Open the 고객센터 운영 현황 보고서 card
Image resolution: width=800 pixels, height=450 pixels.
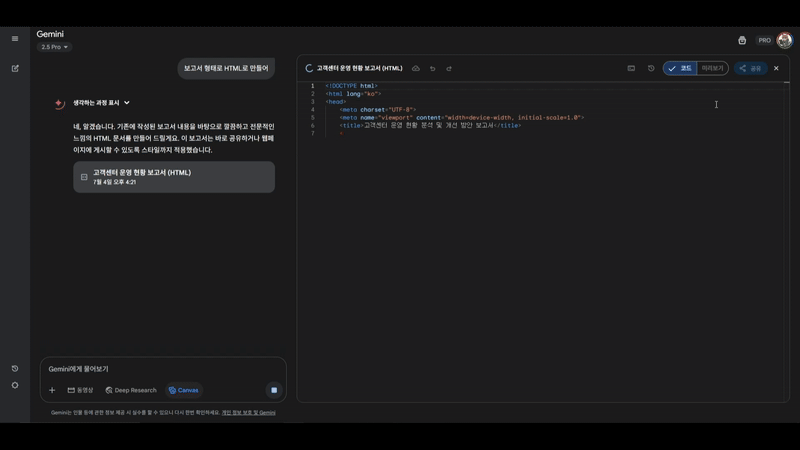174,177
